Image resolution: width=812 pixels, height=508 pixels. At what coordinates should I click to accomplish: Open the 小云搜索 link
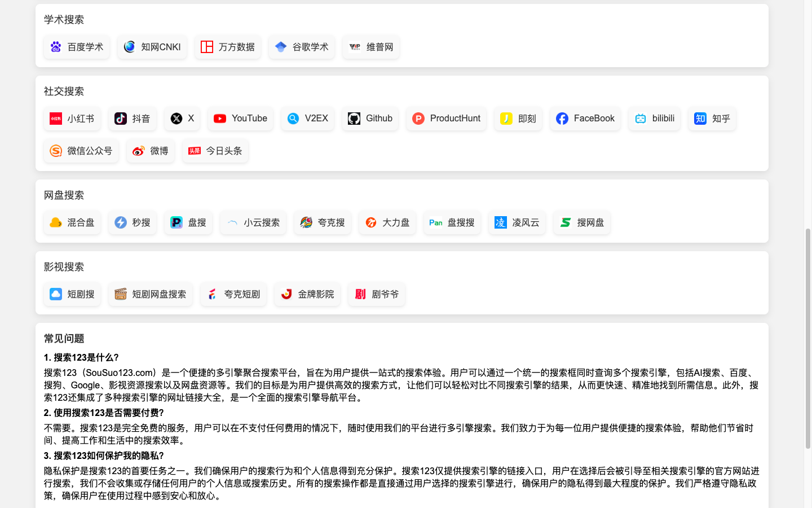point(253,222)
